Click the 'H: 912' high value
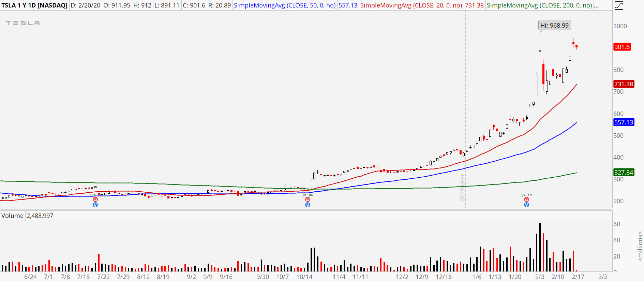Viewport: 644px width, 281px height. [143, 5]
